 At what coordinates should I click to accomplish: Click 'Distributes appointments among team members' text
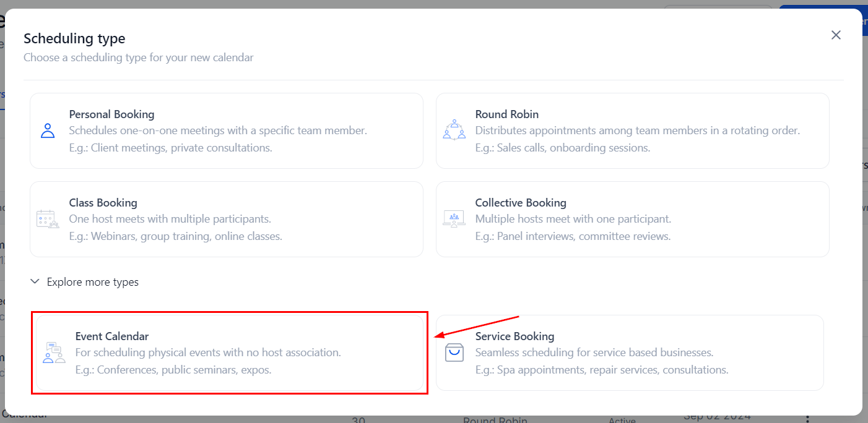coord(637,130)
